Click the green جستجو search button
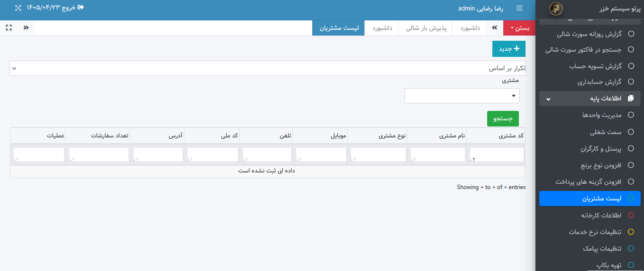Screen dimensions: 644x271 click(503, 118)
